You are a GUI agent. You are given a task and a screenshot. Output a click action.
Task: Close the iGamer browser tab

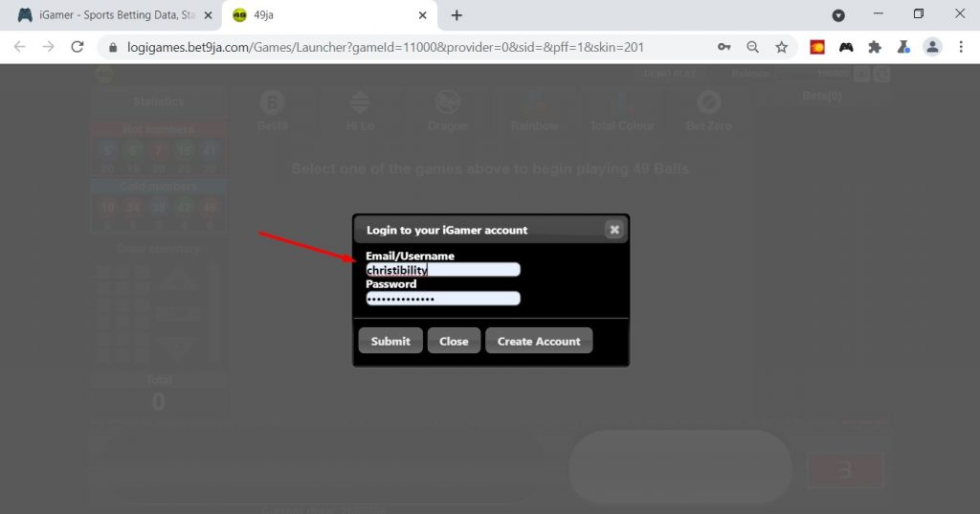pos(208,15)
